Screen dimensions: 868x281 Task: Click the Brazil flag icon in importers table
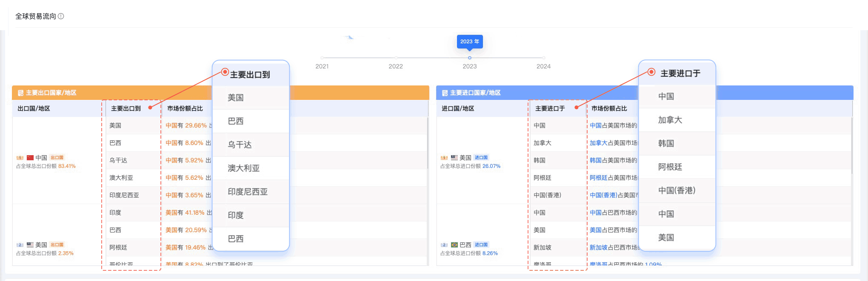pyautogui.click(x=454, y=245)
